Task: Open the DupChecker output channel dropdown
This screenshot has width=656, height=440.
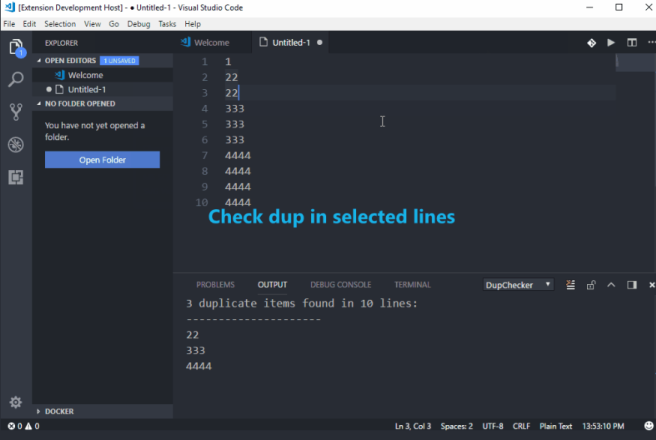Action: [x=518, y=285]
